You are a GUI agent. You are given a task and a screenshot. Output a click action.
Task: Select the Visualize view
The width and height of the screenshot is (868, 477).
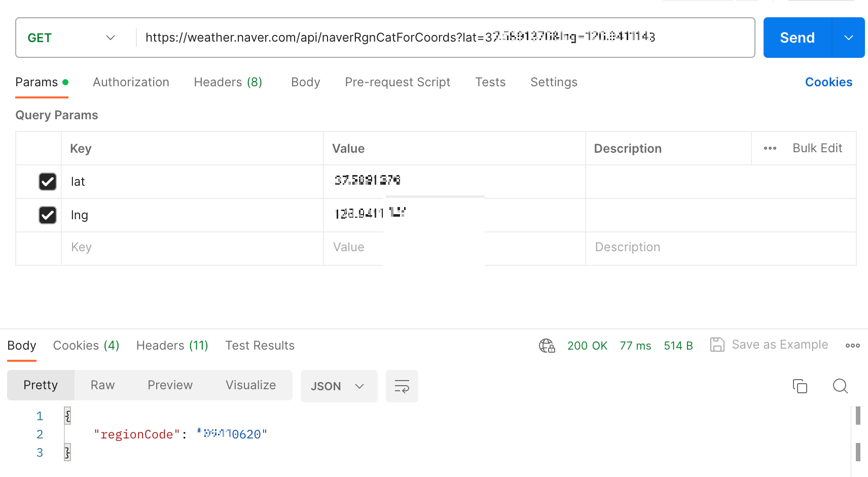pos(250,385)
